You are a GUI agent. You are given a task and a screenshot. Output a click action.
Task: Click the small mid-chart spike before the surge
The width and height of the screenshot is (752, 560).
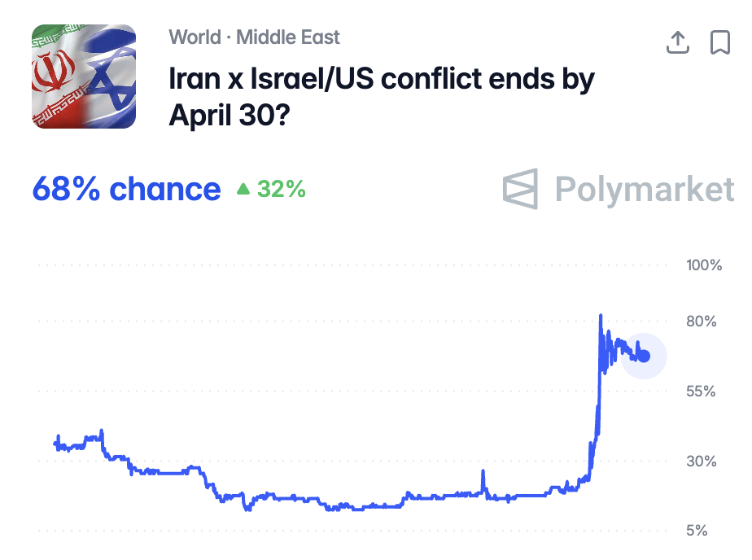(483, 472)
